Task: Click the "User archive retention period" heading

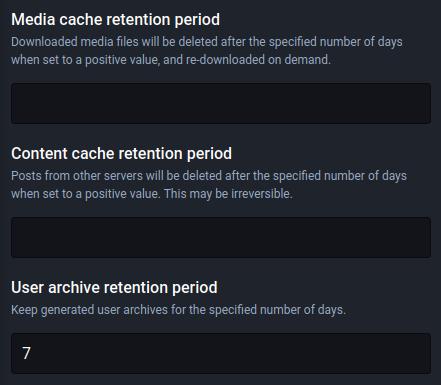Action: coord(114,288)
